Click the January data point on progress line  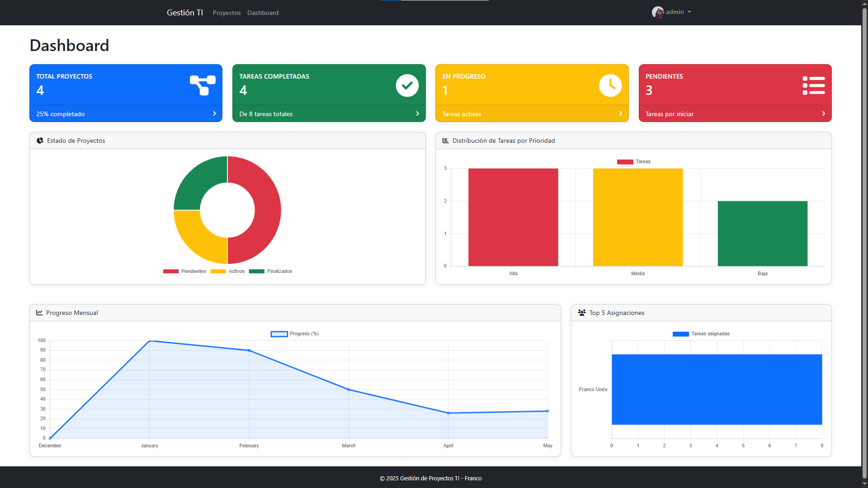click(150, 341)
